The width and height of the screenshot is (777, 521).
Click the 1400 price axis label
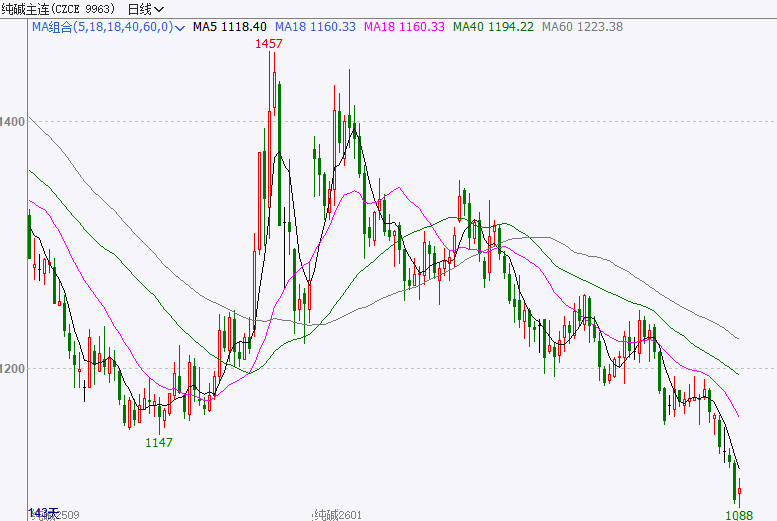13,121
